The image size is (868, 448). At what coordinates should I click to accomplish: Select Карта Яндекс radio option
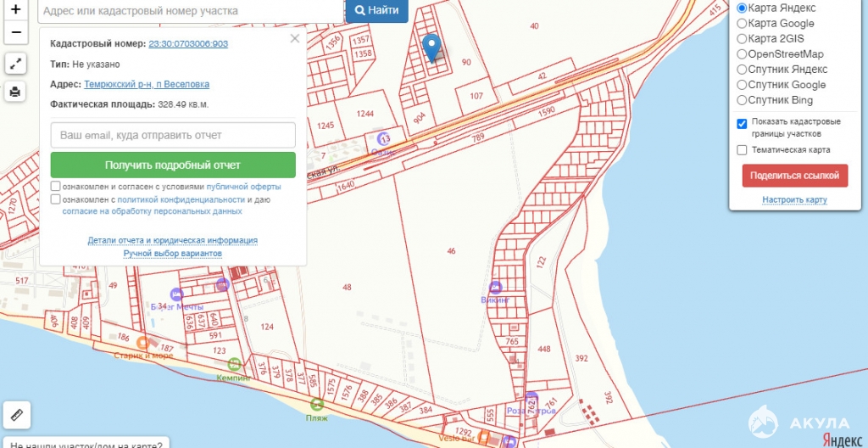742,8
